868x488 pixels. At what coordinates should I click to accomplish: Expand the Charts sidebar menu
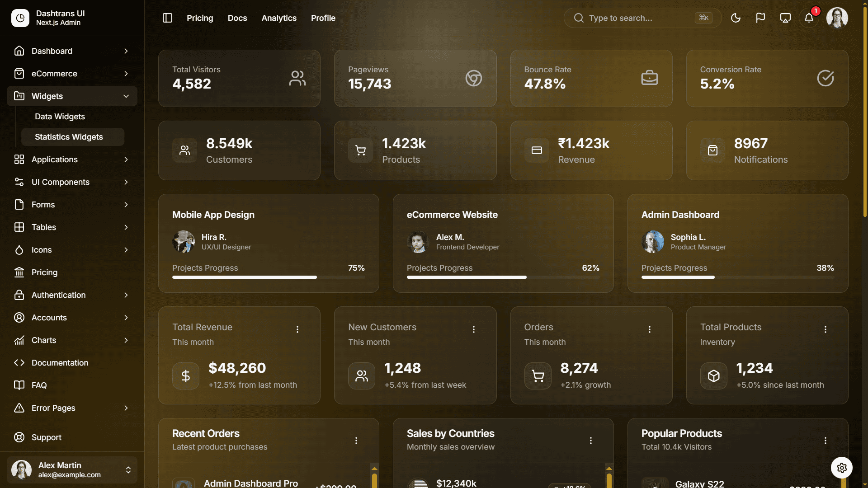(72, 340)
